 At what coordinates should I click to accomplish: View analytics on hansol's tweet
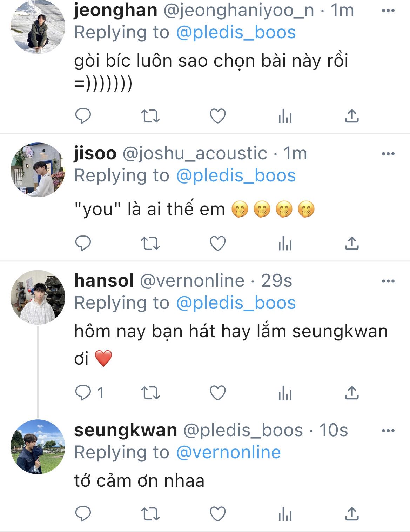[x=285, y=393]
